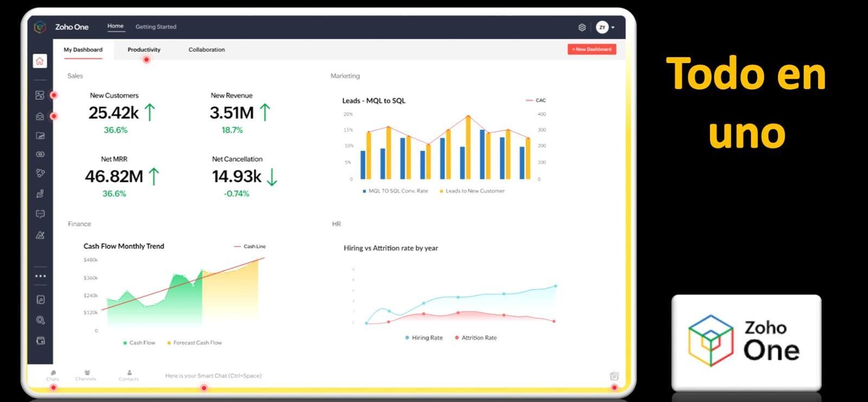Click the New Dashboard button

pyautogui.click(x=591, y=49)
